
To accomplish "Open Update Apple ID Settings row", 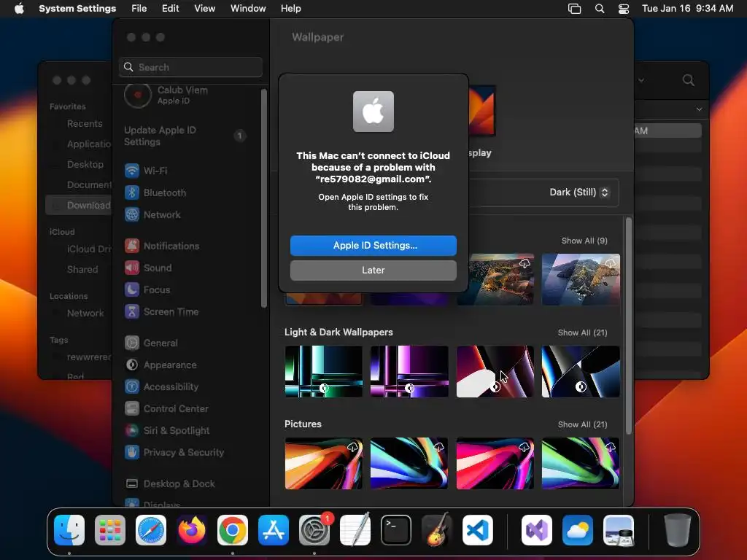I will [186, 136].
